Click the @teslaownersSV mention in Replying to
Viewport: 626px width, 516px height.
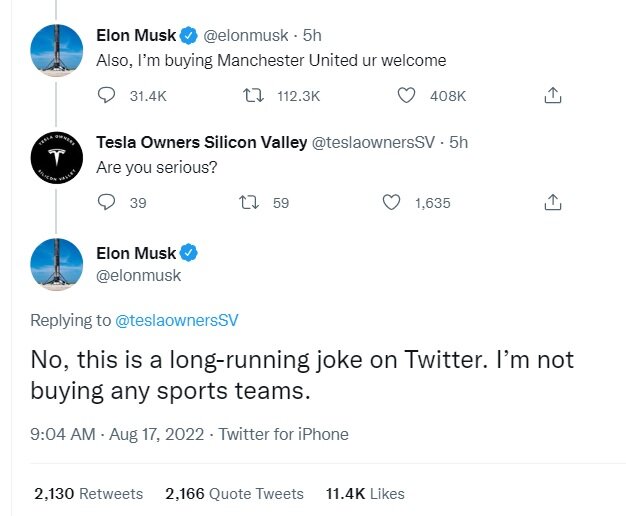click(177, 321)
